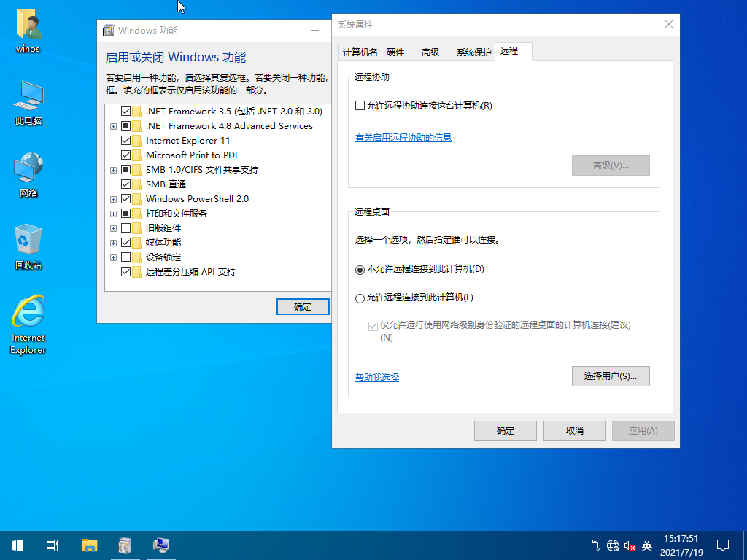The width and height of the screenshot is (747, 560).
Task: Enable 设备锁定 checkbox
Action: pos(125,257)
